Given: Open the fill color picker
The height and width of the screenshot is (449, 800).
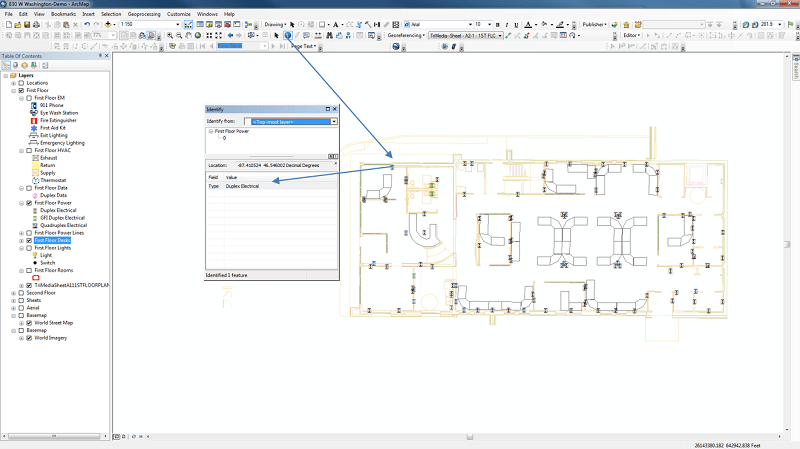Looking at the screenshot, I should click(546, 24).
